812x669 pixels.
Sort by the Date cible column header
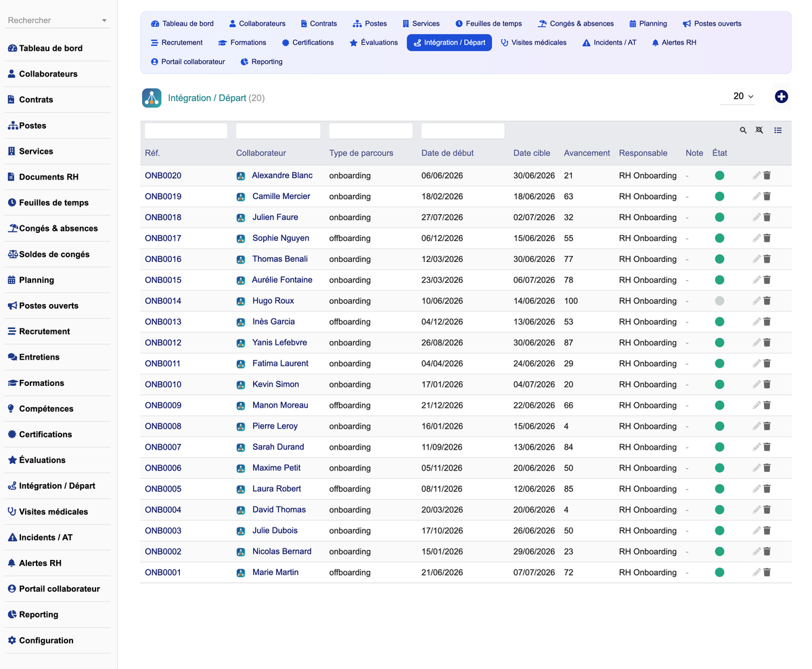(532, 153)
